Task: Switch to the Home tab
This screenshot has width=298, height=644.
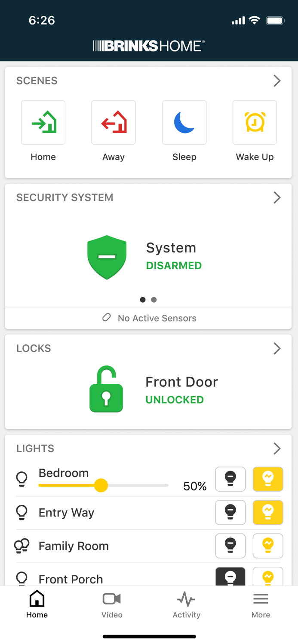Action: [37, 598]
